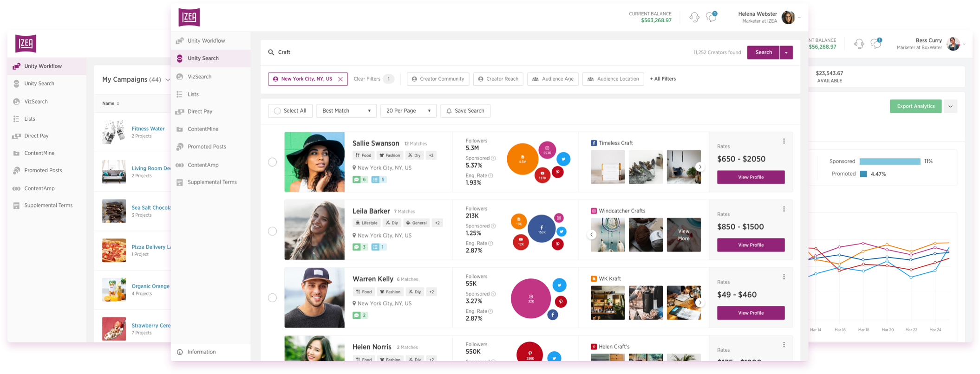Show next images for Timeless Craft
The image size is (980, 374).
(700, 167)
